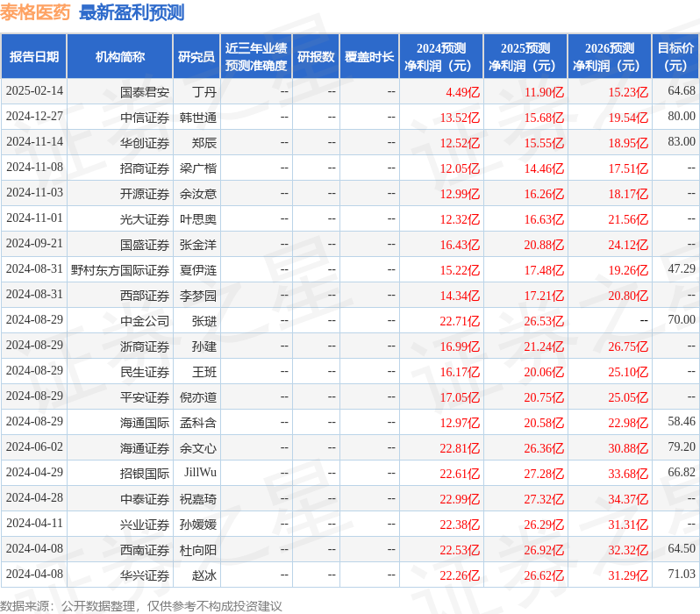Click the institution 招商证券
The width and height of the screenshot is (700, 614).
coord(145,168)
